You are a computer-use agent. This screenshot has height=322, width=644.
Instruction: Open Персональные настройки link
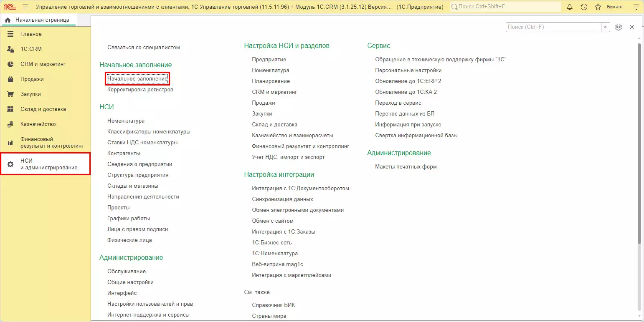[408, 70]
